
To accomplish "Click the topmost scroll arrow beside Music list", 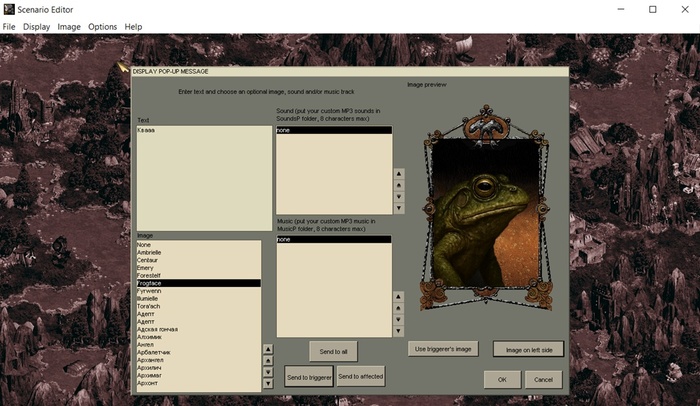I will pyautogui.click(x=399, y=296).
